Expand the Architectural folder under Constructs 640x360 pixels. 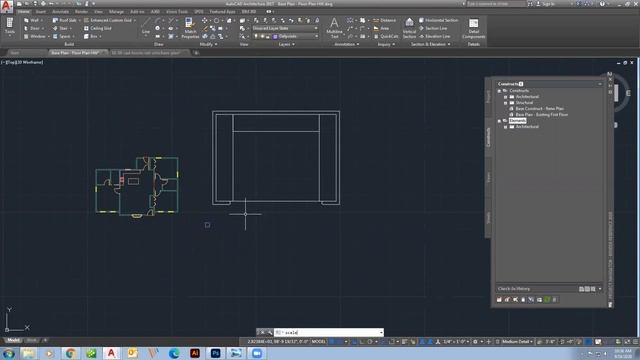coord(505,97)
